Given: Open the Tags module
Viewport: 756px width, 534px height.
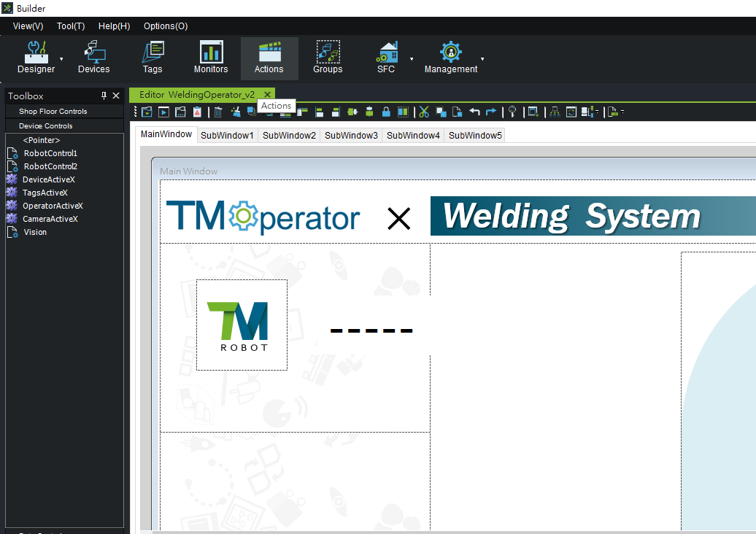Looking at the screenshot, I should pyautogui.click(x=153, y=58).
